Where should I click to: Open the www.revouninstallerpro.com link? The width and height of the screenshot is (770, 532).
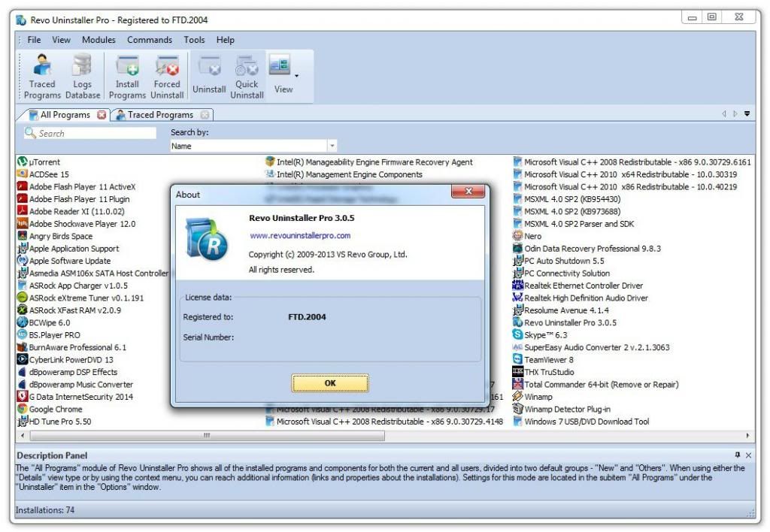click(x=300, y=235)
